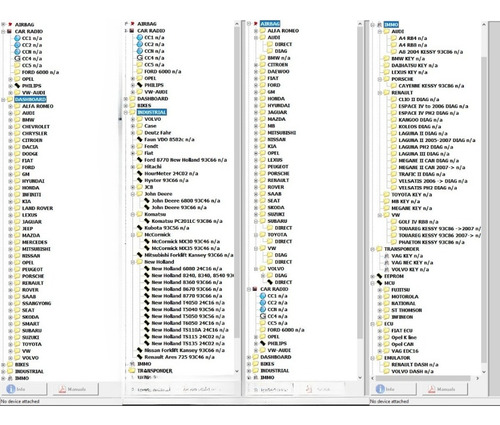Select the Hitachi entry

(153, 166)
